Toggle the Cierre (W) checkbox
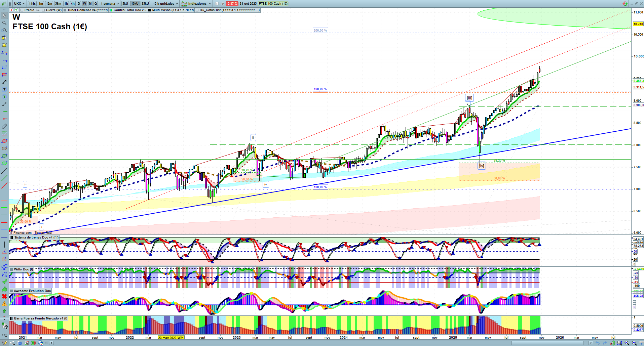644x346 pixels. coord(43,10)
